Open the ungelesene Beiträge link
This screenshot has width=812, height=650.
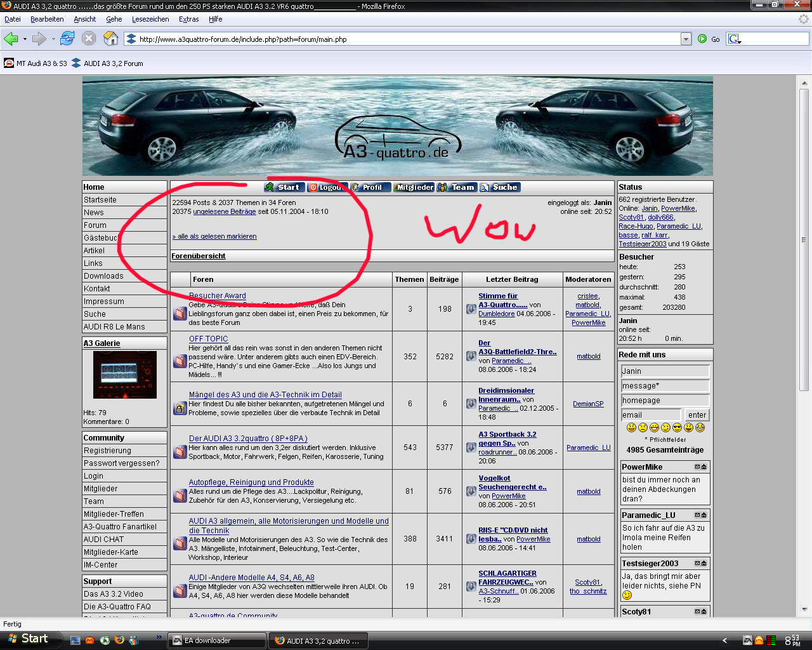coord(225,211)
